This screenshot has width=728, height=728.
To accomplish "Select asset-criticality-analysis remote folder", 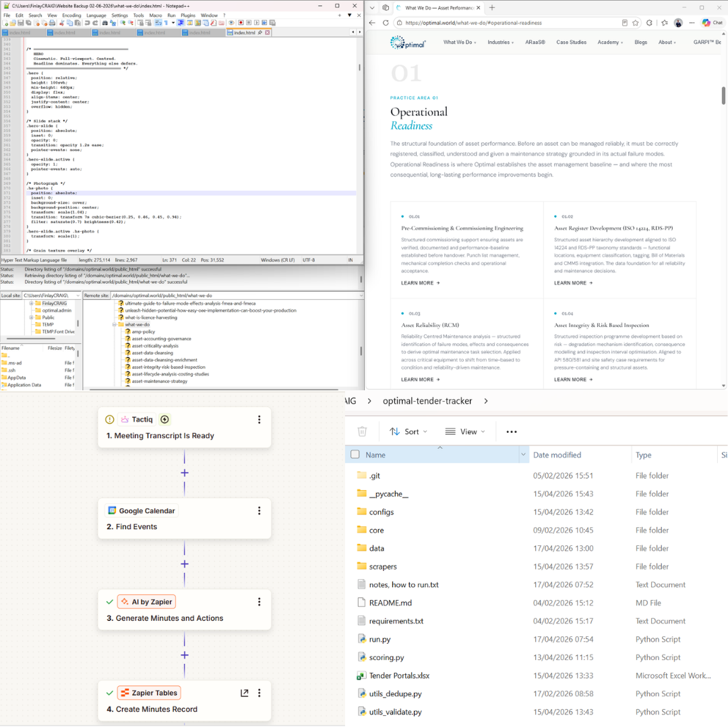I will tap(155, 346).
